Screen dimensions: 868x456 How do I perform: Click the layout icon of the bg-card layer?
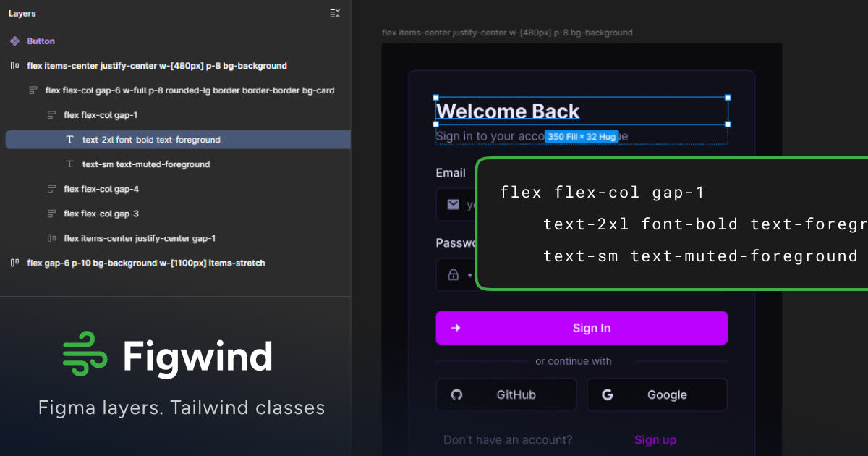pyautogui.click(x=33, y=90)
